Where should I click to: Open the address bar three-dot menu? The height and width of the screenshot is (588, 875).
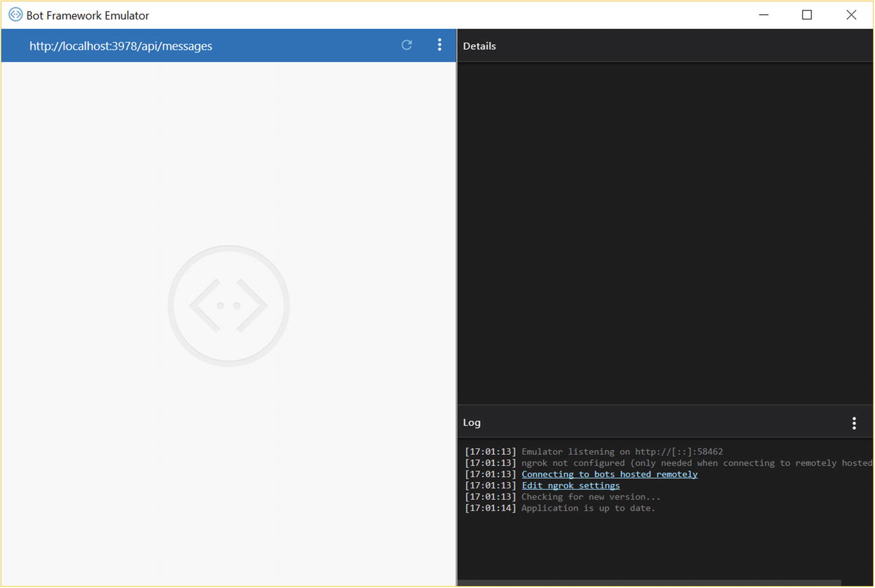click(x=439, y=45)
